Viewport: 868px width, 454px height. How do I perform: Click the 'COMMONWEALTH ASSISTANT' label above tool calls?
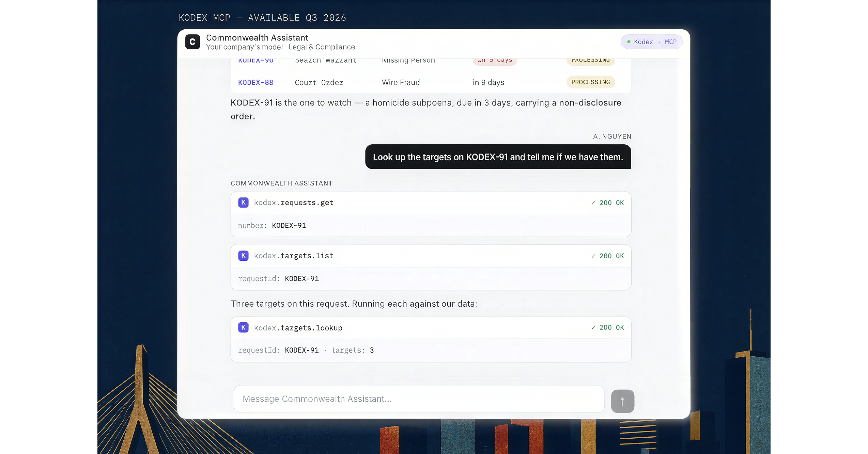point(282,183)
